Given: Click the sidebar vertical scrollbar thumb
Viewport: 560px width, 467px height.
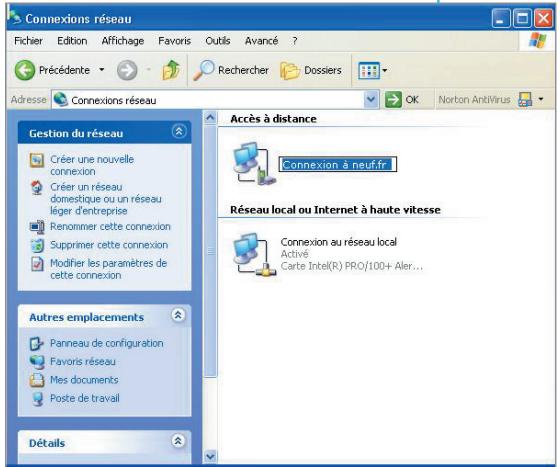Looking at the screenshot, I should click(x=210, y=251).
